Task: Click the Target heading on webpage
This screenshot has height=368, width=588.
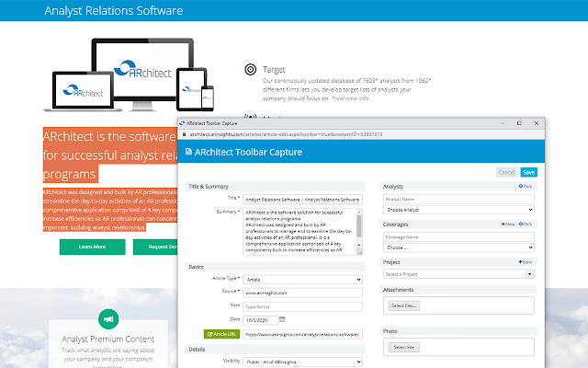Action: [x=274, y=70]
